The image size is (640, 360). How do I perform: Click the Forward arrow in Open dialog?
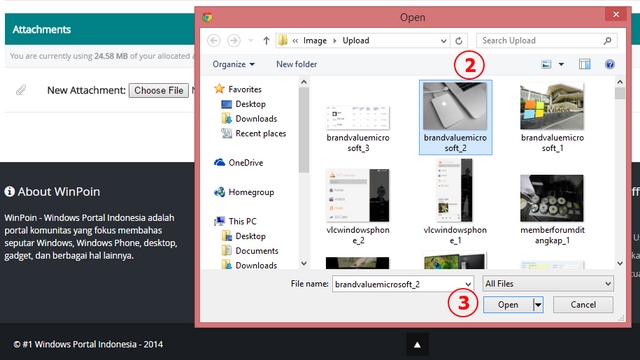233,40
